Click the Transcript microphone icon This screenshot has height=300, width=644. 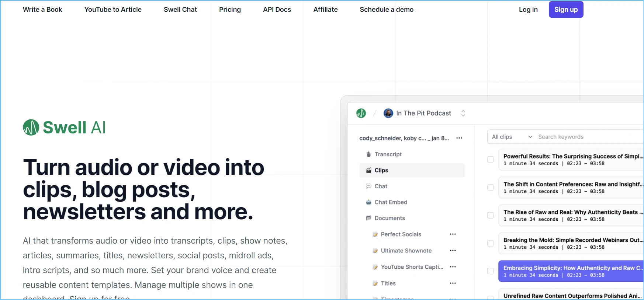[368, 154]
